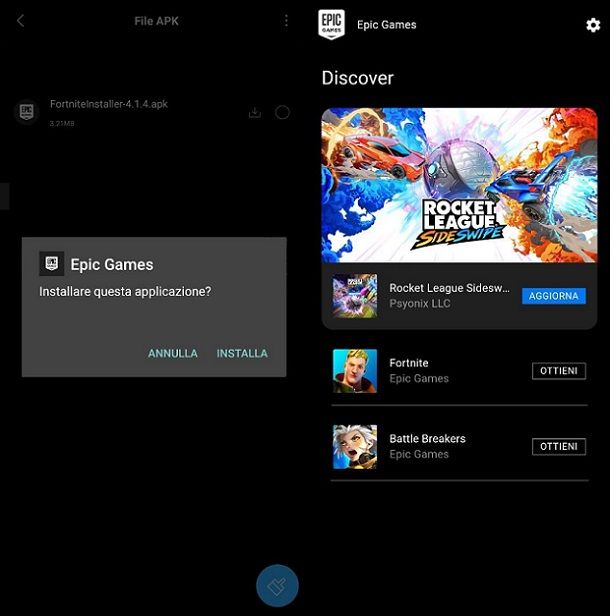Tap the Fortnite app icon
Viewport: 610px width, 616px height.
355,371
